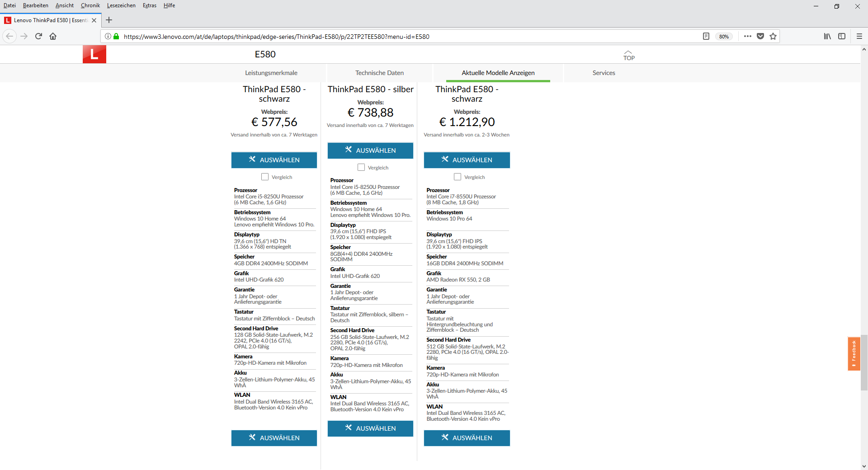Click '39,6 cm (15,6") HD TN' display text
Viewport: 868px width, 470px height.
(x=260, y=241)
